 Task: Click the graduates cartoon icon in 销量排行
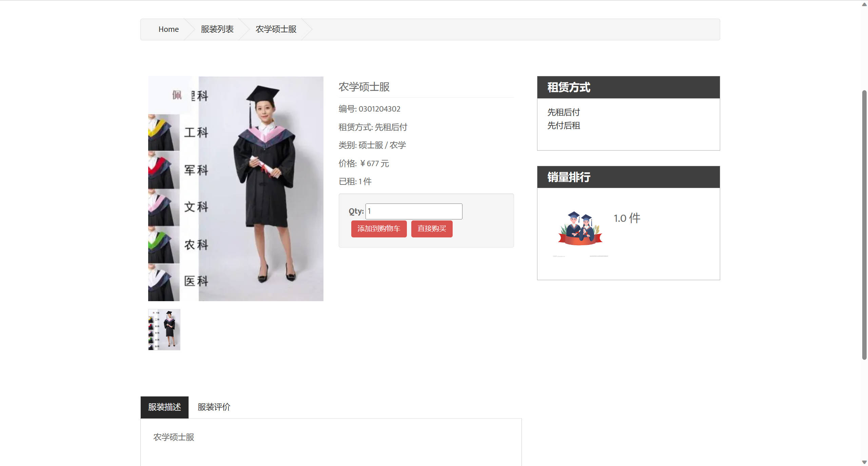580,228
